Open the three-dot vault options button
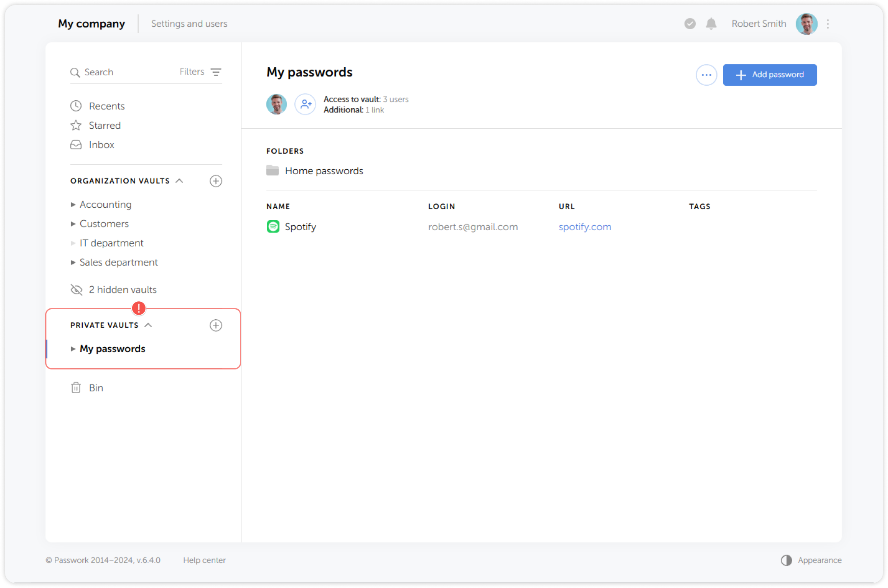The image size is (888, 588). pos(706,75)
